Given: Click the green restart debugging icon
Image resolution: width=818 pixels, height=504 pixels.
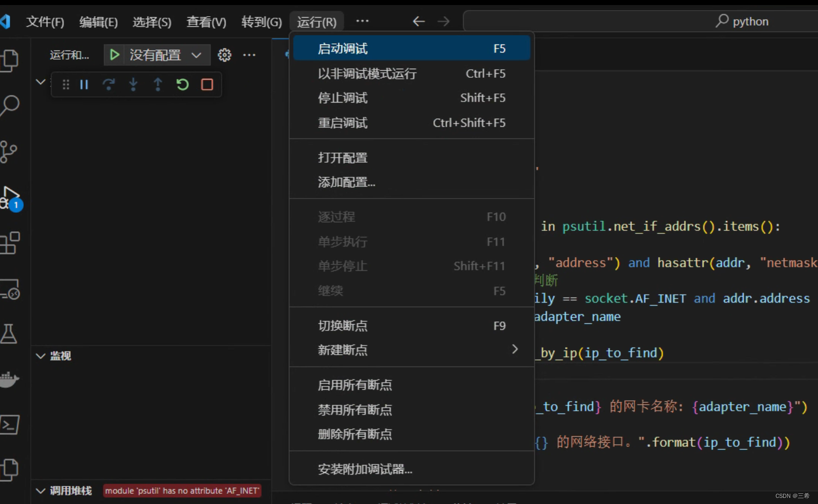Looking at the screenshot, I should 182,85.
